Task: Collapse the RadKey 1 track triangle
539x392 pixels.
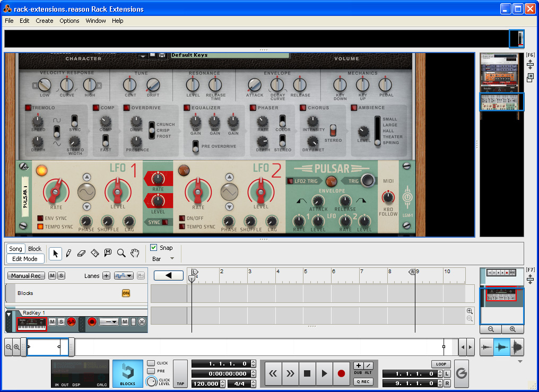Action: coord(8,315)
